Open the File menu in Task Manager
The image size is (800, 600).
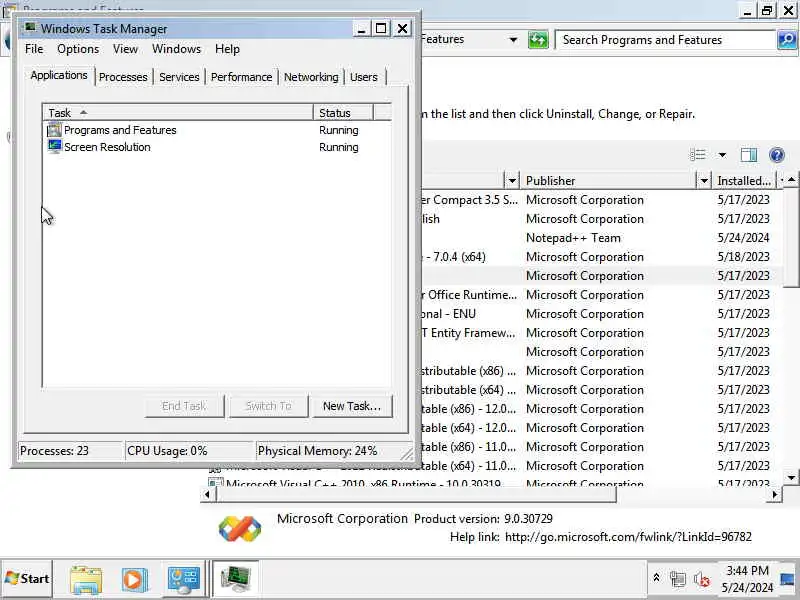(34, 49)
